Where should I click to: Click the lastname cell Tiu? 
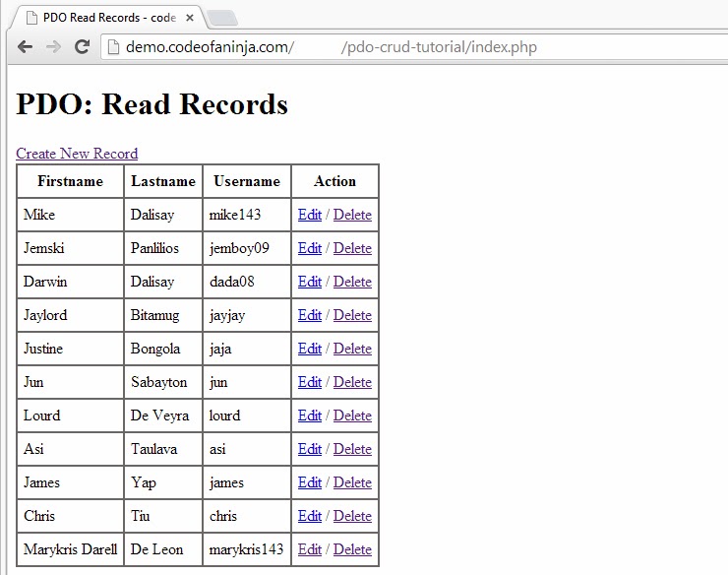pyautogui.click(x=163, y=516)
